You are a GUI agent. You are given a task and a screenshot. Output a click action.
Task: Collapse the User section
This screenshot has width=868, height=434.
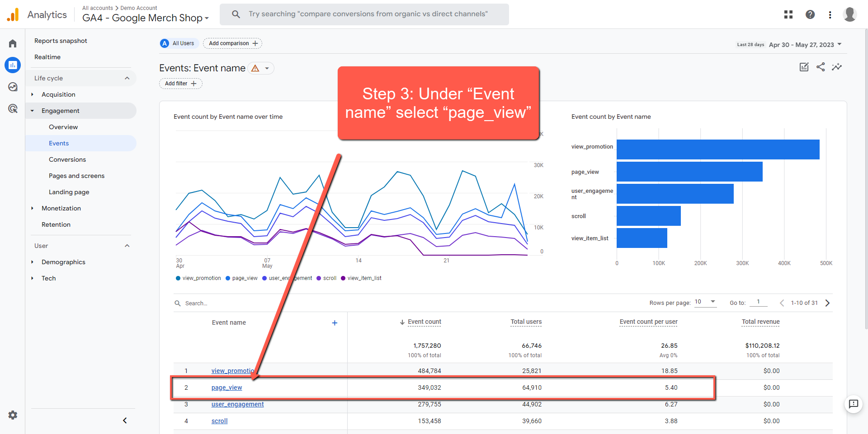coord(127,246)
